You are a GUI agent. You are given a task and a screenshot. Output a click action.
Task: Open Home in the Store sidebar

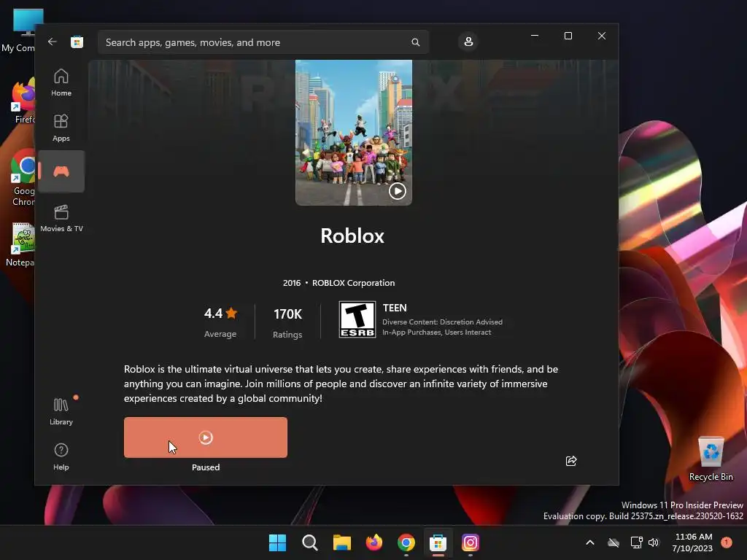point(61,82)
